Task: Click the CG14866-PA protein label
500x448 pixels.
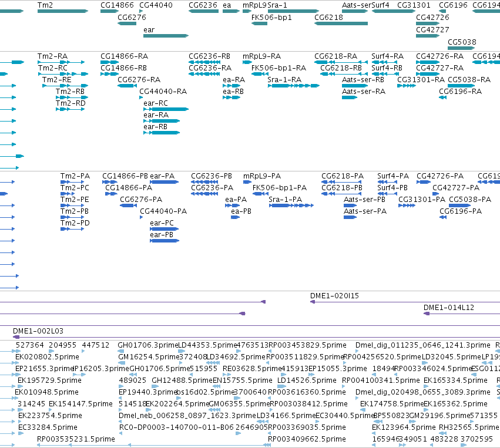Action: [129, 188]
